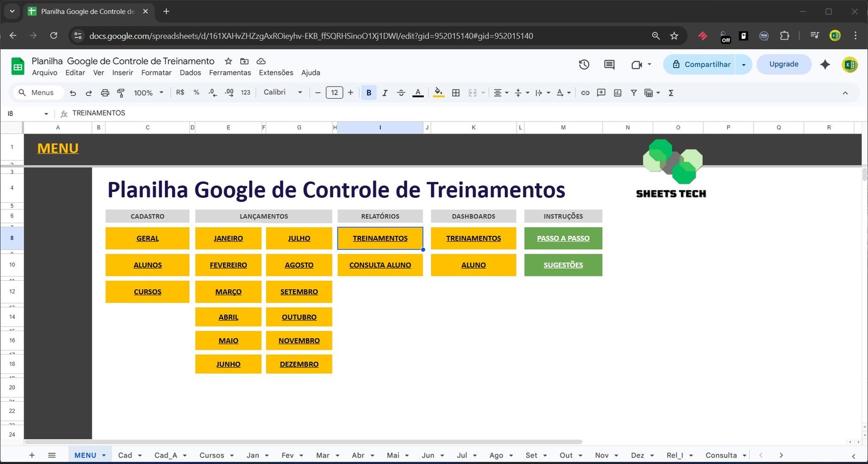
Task: Format as percent
Action: tap(196, 93)
